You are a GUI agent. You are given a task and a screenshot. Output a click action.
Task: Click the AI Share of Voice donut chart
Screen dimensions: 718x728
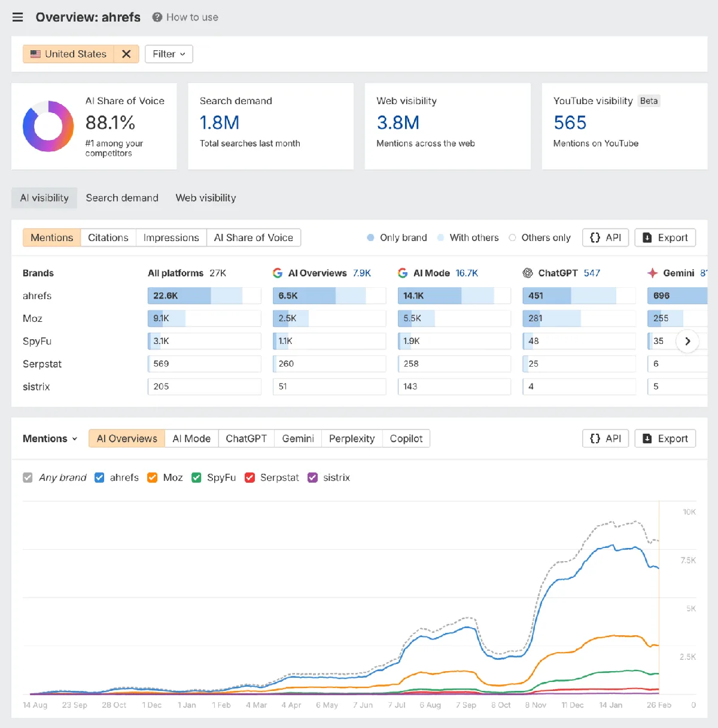48,126
